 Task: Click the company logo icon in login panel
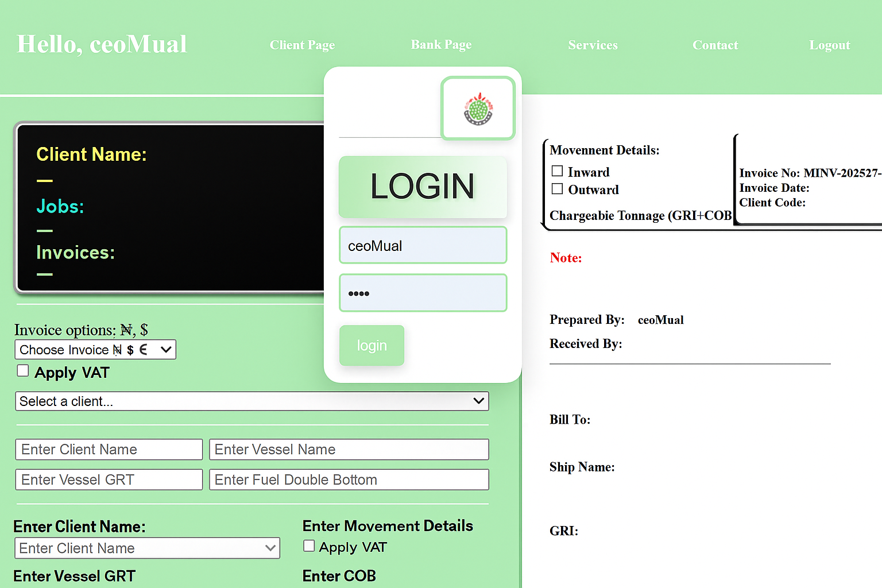(x=478, y=109)
